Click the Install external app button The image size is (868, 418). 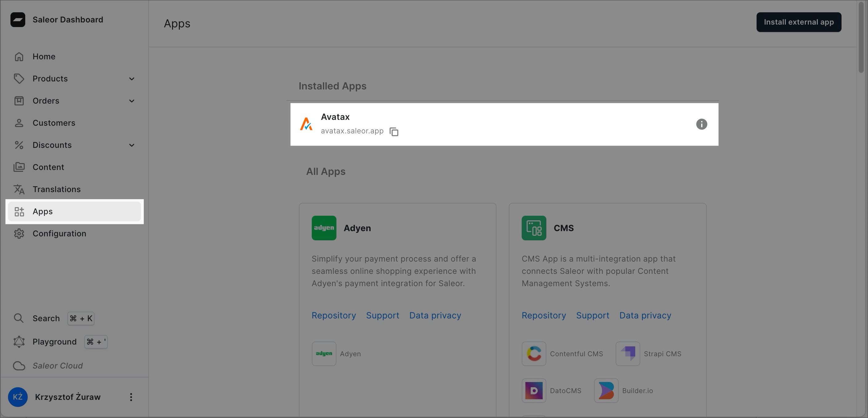point(798,22)
